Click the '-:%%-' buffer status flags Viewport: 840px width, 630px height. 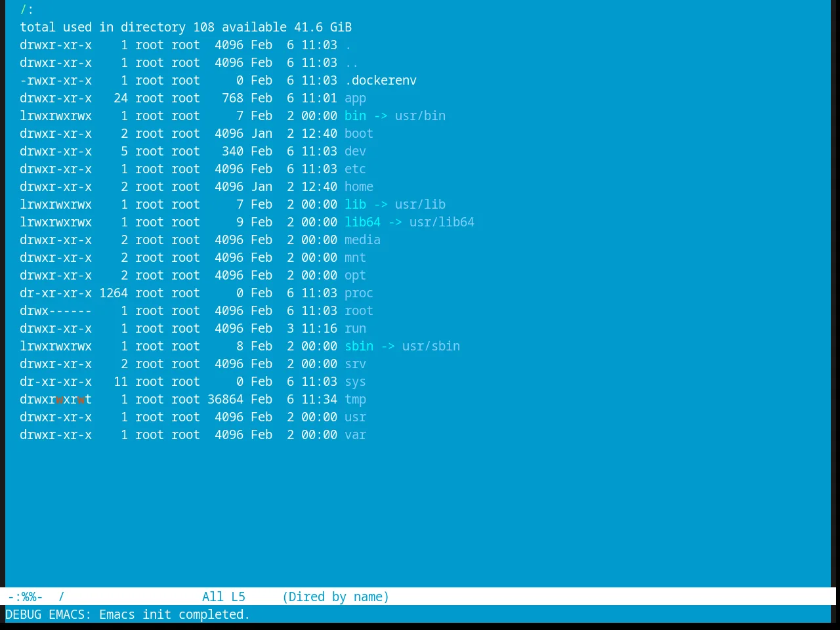click(x=25, y=597)
